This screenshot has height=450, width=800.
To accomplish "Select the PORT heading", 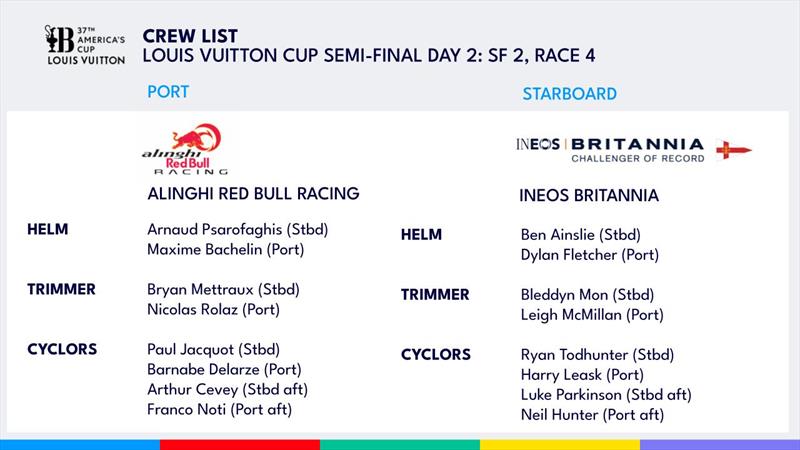I will pyautogui.click(x=168, y=92).
